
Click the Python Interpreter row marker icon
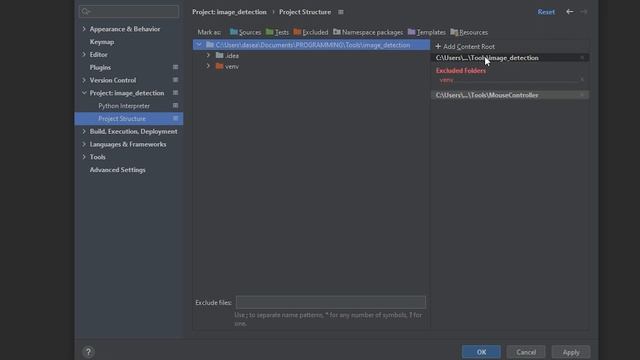point(175,106)
